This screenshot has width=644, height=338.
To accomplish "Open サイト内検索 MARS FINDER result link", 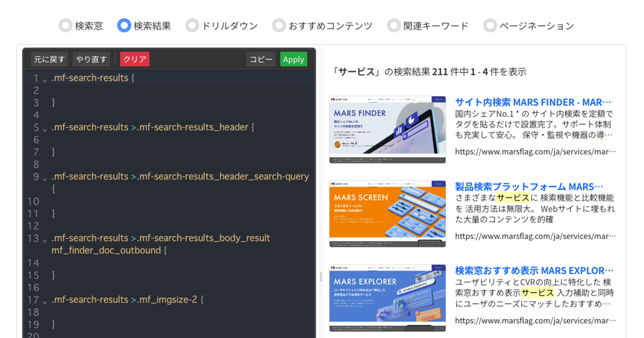I will click(533, 102).
